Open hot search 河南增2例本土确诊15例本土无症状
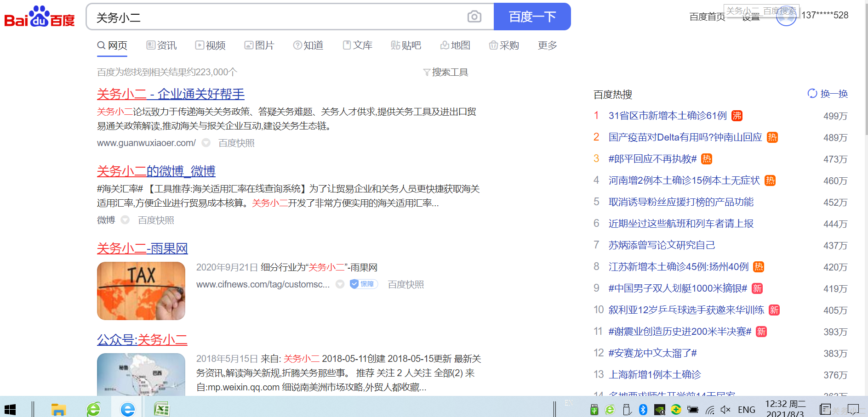 click(684, 180)
